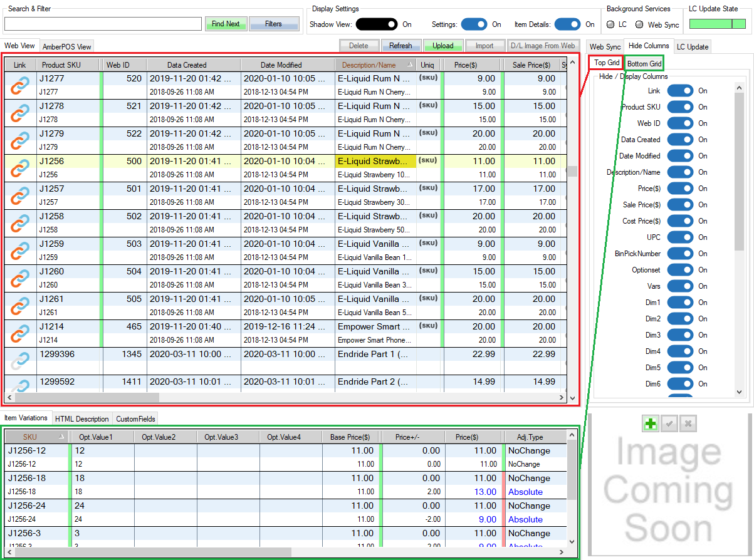Toggle the Dim3 column switch

[680, 335]
